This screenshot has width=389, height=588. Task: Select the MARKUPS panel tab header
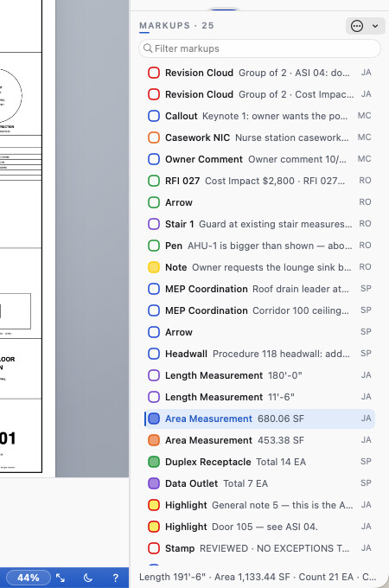176,25
